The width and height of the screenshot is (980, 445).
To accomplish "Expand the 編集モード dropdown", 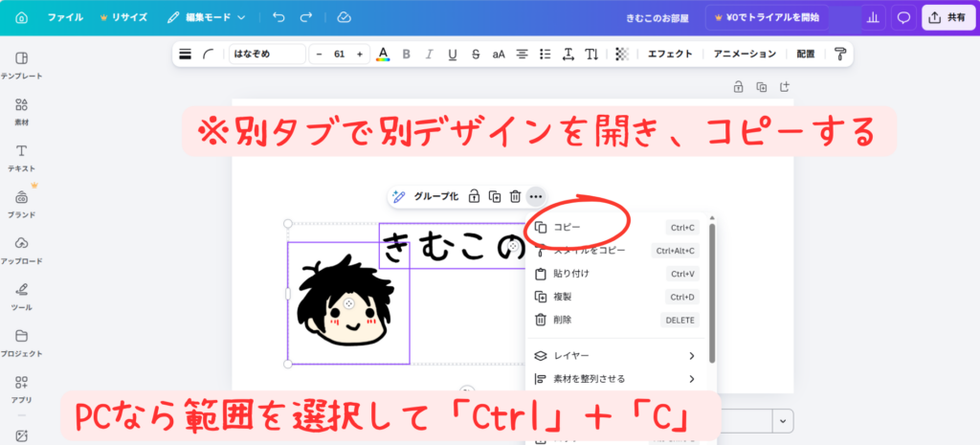I will pyautogui.click(x=207, y=17).
